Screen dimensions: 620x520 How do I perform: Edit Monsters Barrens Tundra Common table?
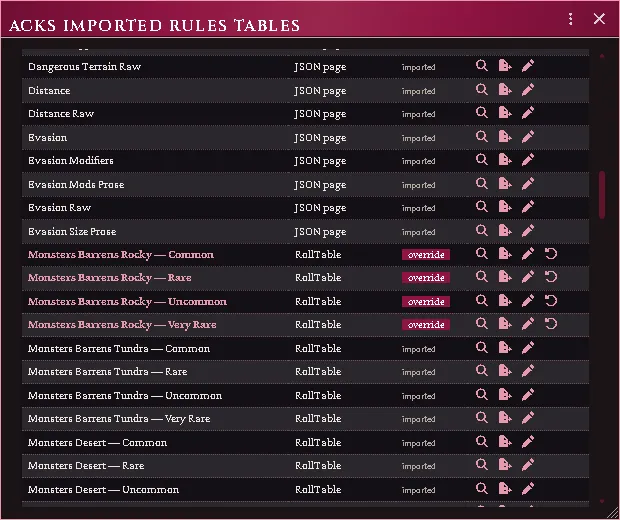(x=528, y=348)
